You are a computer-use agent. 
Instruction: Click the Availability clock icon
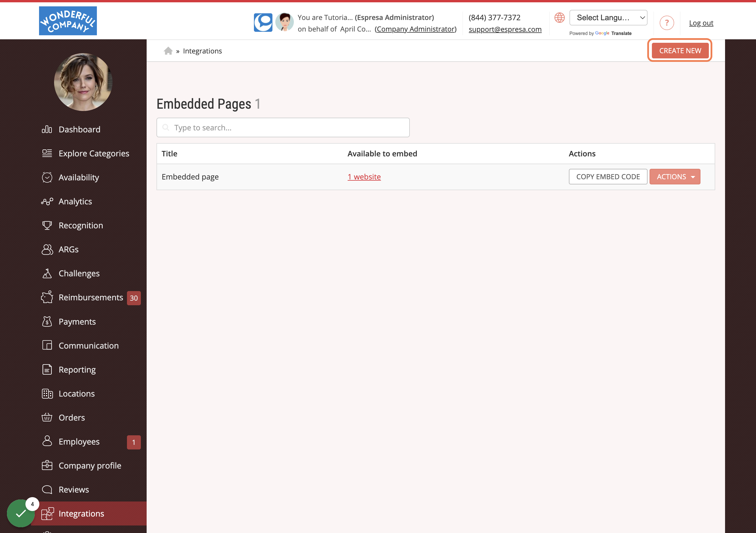coord(47,177)
